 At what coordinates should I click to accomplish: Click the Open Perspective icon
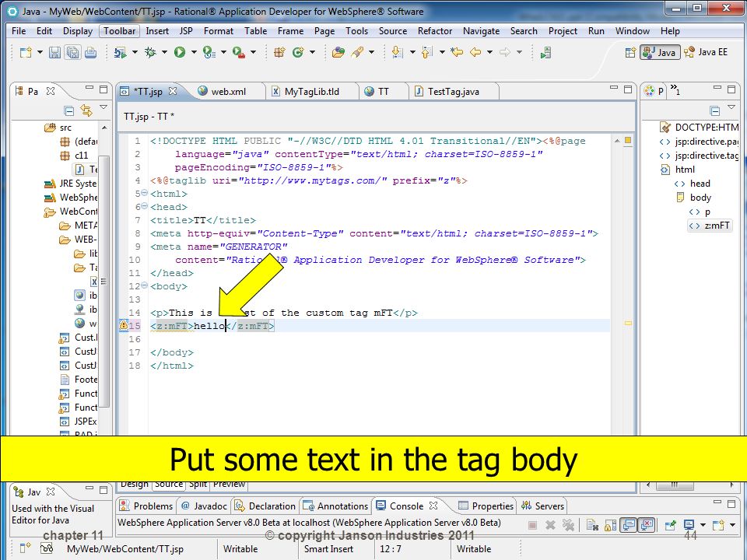[630, 52]
